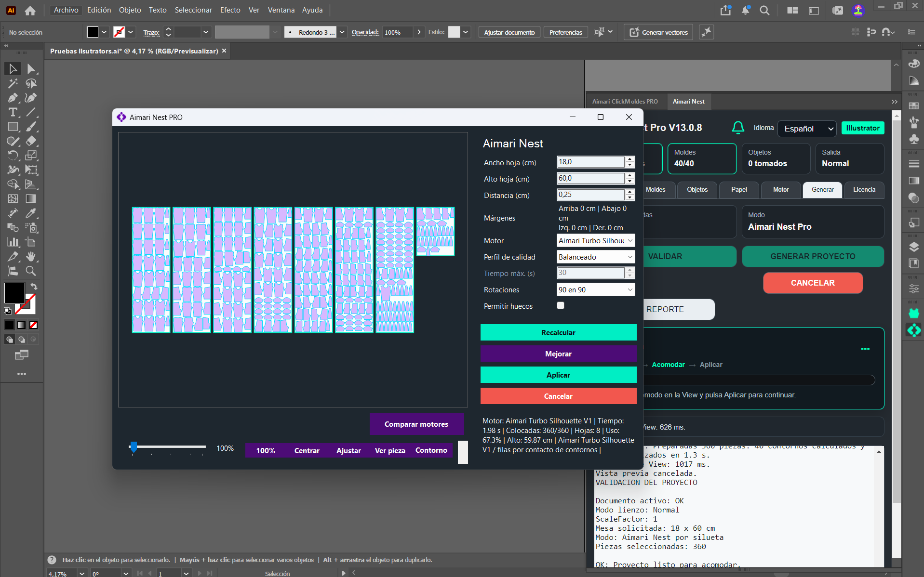Click the Mejorar button

click(x=558, y=354)
